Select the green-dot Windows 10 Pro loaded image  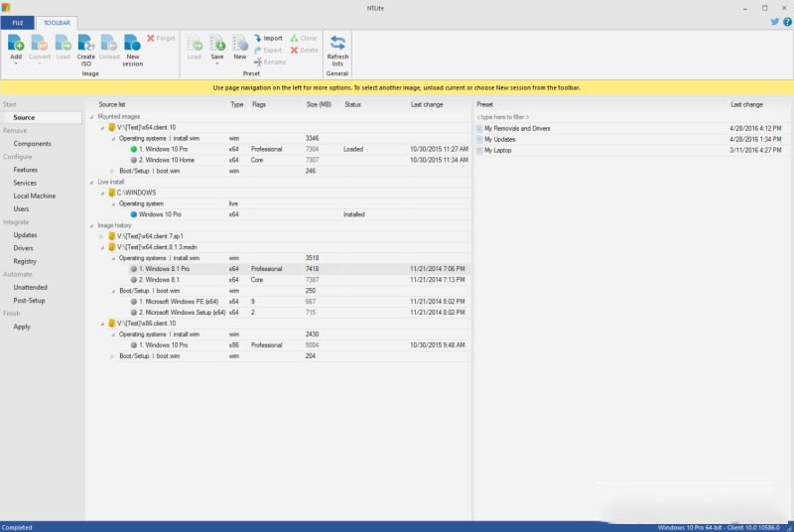pos(165,149)
